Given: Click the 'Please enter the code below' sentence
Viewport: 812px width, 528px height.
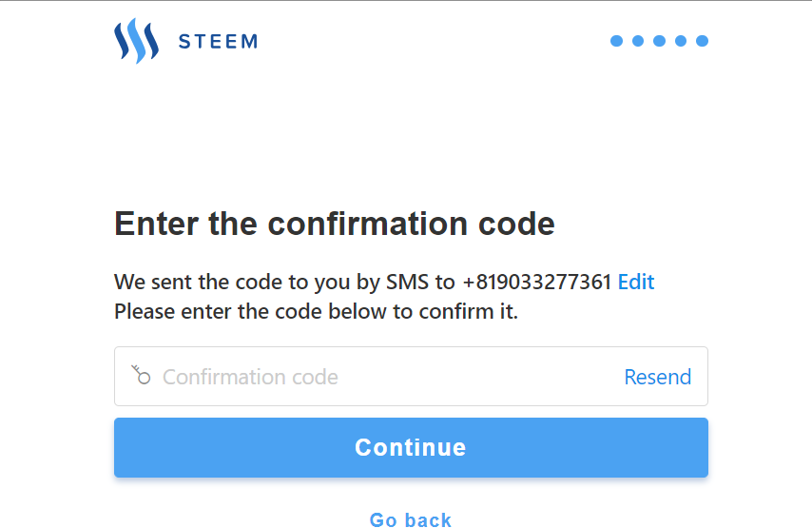Looking at the screenshot, I should click(x=316, y=311).
